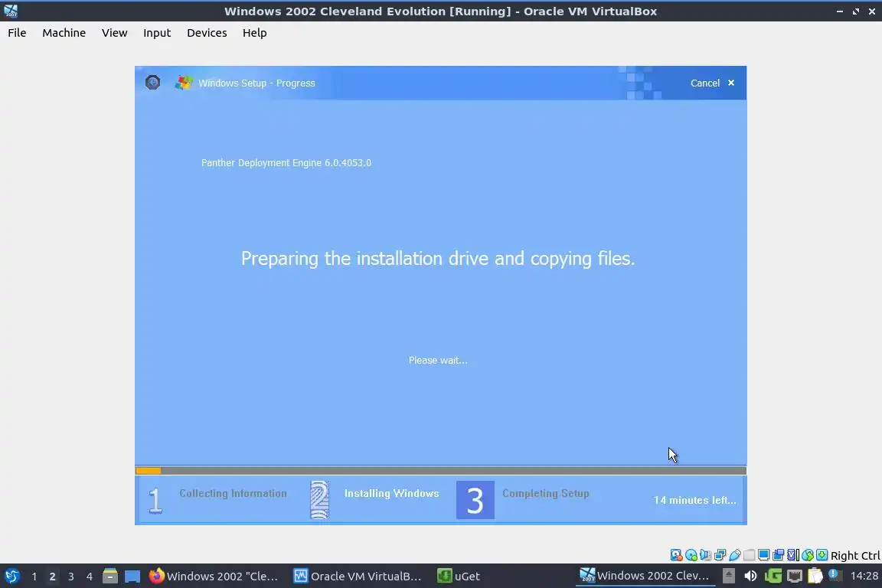This screenshot has height=588, width=882.
Task: Click the keyboard capture arrow icon
Action: click(822, 555)
